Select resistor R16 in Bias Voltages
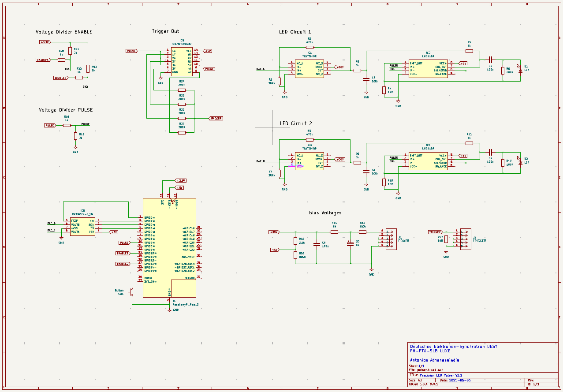563x392 pixels. point(295,255)
